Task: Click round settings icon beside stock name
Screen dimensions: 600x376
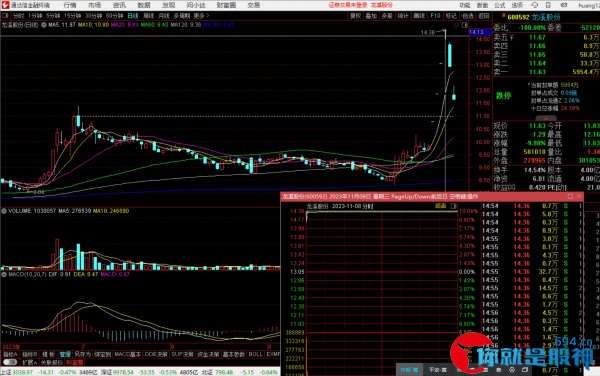Action: [x=44, y=25]
